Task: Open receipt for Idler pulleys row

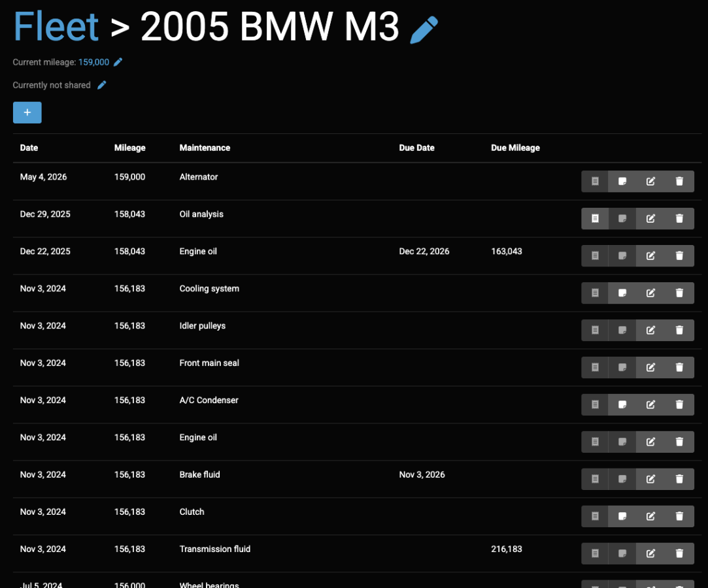Action: 595,331
